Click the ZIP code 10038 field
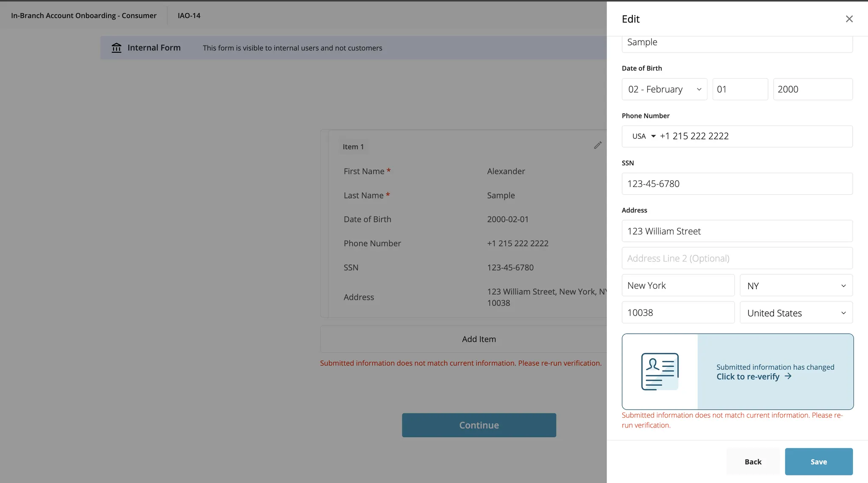 coord(678,313)
